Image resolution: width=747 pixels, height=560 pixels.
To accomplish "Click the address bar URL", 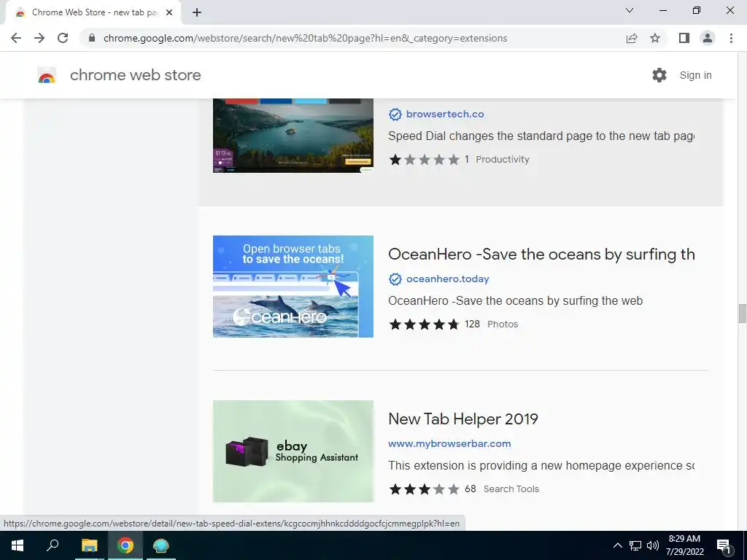I will tap(305, 38).
